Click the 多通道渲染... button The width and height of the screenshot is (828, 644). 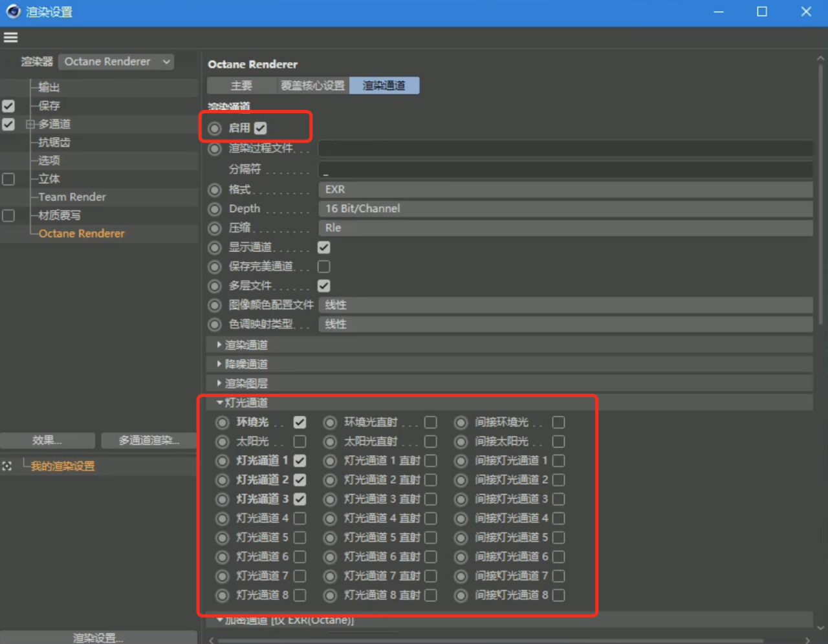point(149,440)
